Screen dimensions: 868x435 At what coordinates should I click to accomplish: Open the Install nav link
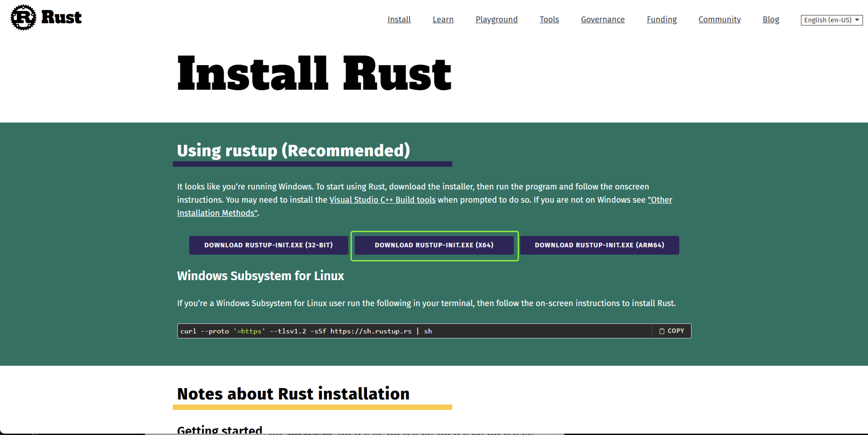399,20
